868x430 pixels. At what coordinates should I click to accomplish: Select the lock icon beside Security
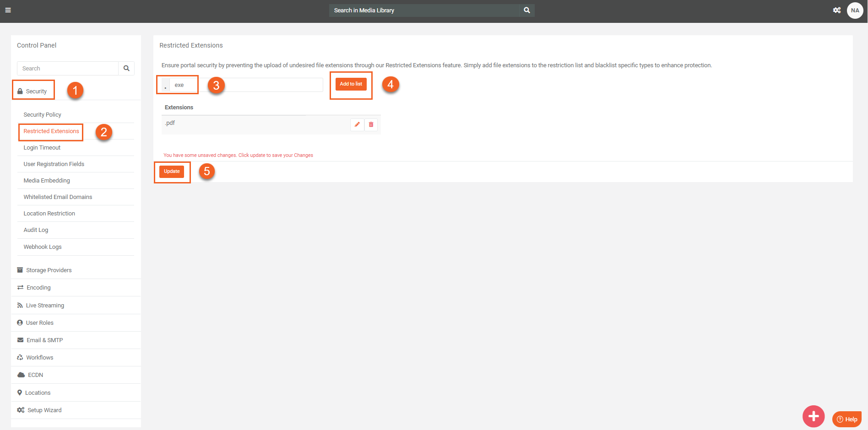20,91
